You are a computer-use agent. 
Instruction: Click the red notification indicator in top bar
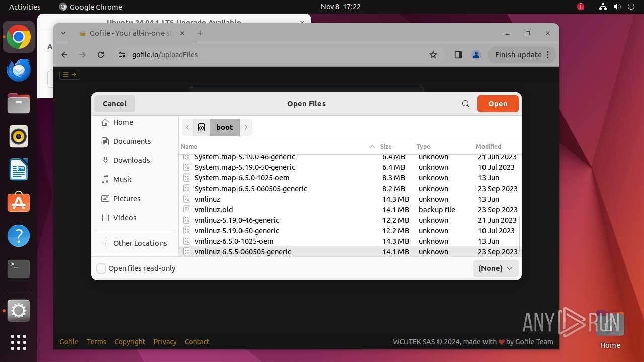coord(581,7)
